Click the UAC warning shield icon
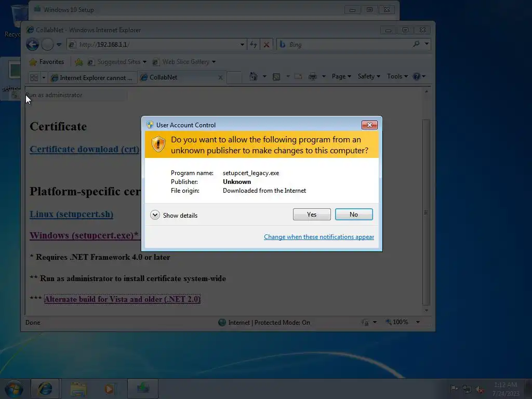The image size is (532, 399). click(x=158, y=144)
